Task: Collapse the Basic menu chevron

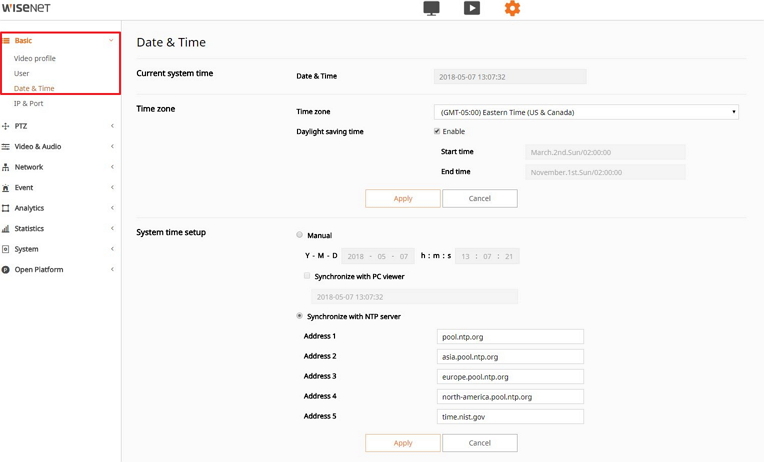Action: (x=111, y=40)
